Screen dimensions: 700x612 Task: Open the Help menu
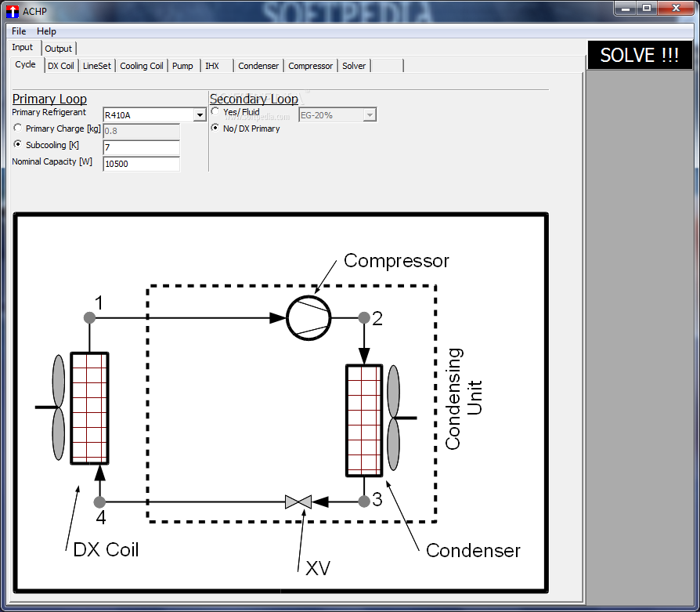46,31
